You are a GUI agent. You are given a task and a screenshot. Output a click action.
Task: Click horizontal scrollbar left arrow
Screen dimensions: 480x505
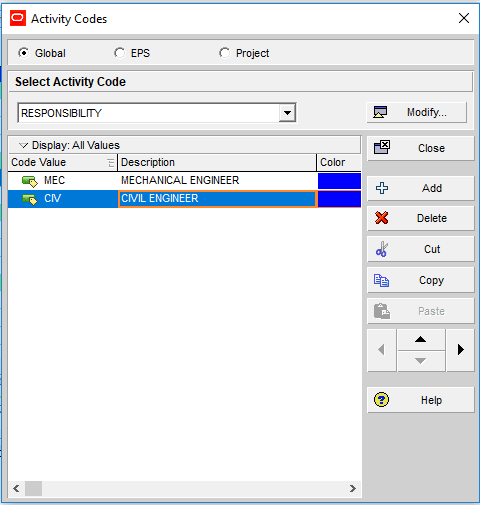(16, 489)
